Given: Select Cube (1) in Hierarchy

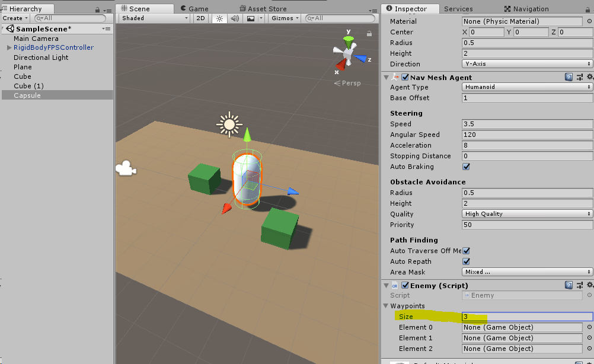Looking at the screenshot, I should click(x=29, y=86).
